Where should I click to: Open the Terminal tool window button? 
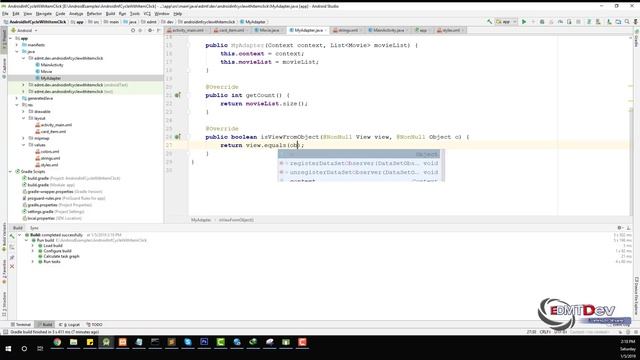21,324
